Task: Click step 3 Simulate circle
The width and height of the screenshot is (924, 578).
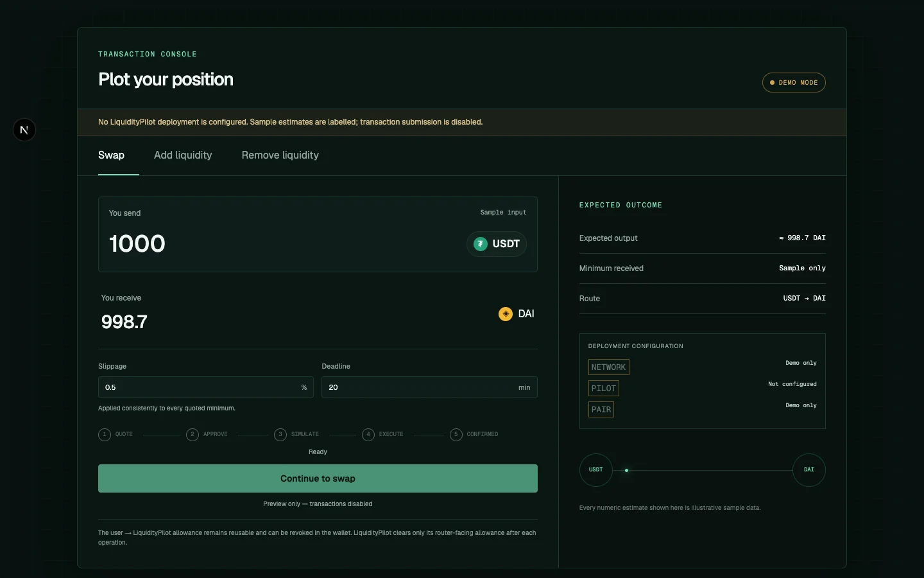Action: pyautogui.click(x=280, y=435)
